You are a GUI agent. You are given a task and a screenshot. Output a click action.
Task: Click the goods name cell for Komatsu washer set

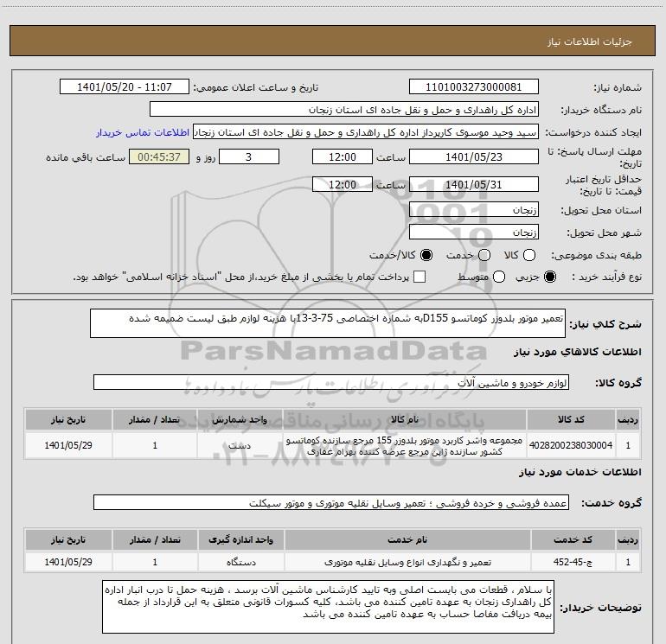(405, 446)
